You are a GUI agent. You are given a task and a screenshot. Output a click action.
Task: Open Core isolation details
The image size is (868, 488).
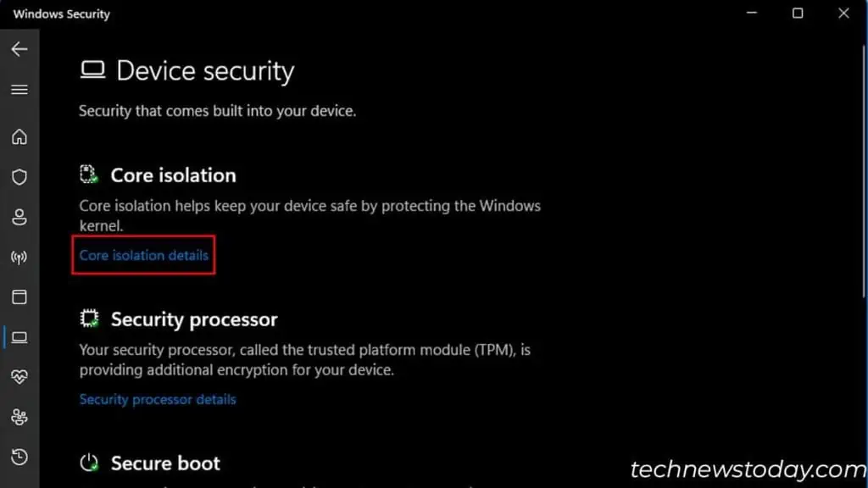142,255
